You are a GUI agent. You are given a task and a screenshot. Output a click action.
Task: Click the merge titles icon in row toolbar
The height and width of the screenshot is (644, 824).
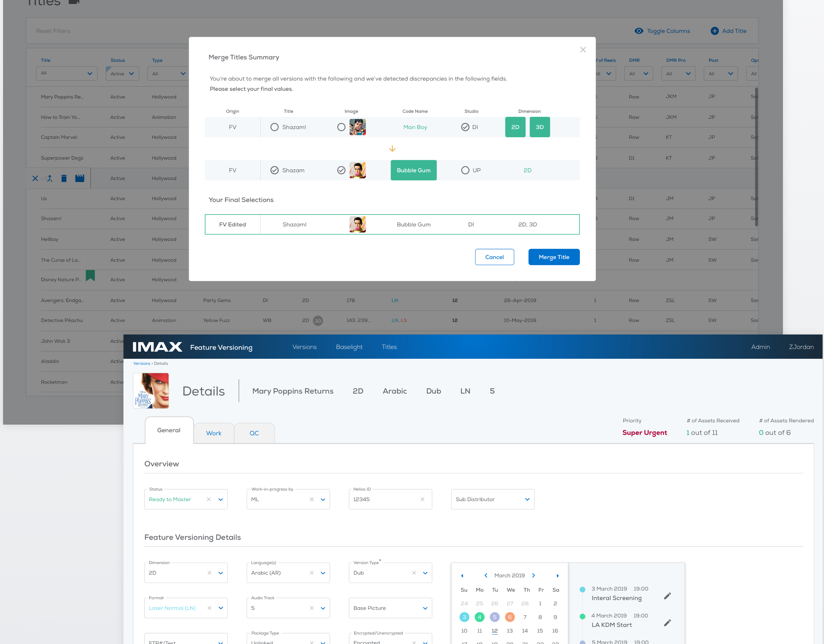tap(49, 178)
